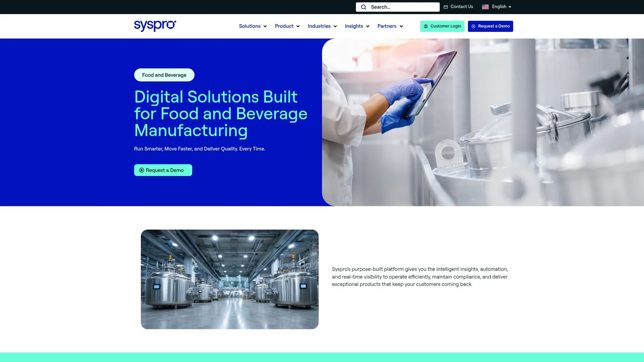Click the 'Run Smarter, Move Faster' tagline

[199, 149]
